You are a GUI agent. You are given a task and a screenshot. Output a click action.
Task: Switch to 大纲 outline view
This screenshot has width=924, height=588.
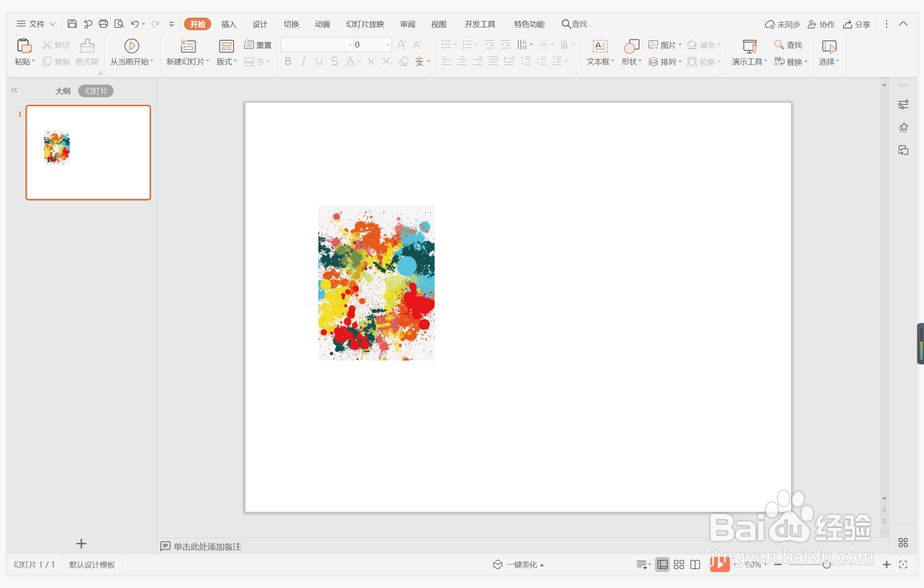63,91
